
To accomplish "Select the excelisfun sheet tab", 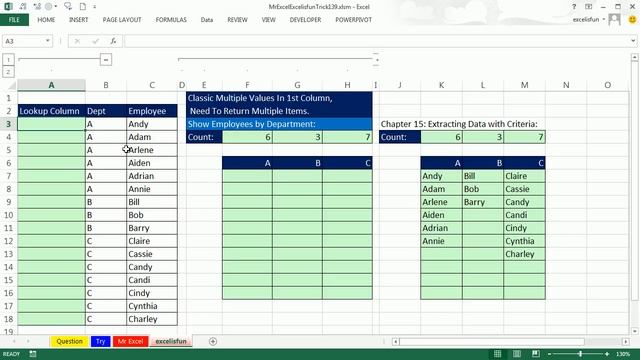I will tap(171, 341).
